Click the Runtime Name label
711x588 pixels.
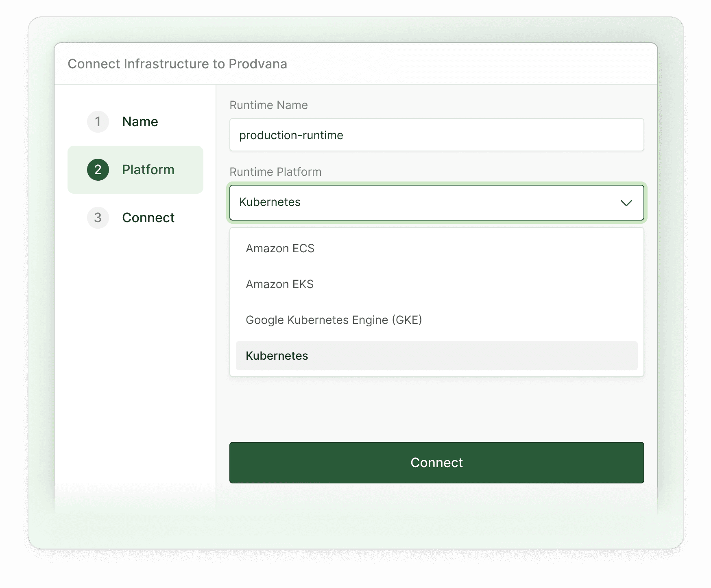268,105
